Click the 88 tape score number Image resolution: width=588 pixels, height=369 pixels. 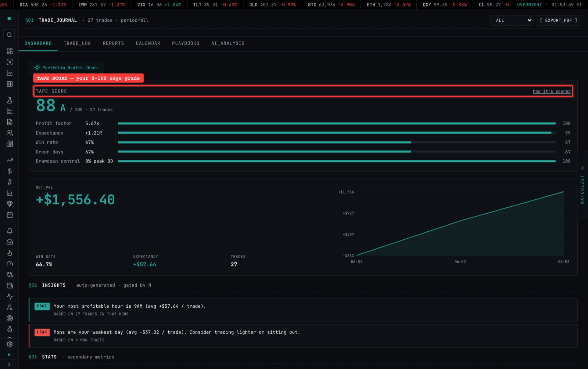point(46,106)
